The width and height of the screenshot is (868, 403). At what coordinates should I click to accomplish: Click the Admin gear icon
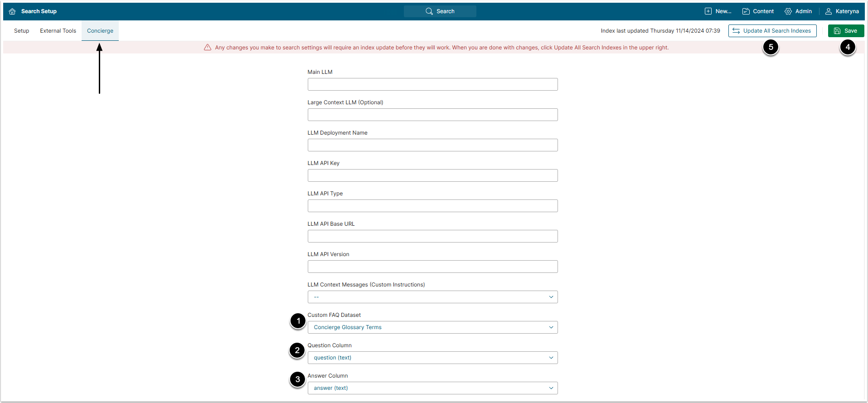pos(788,11)
